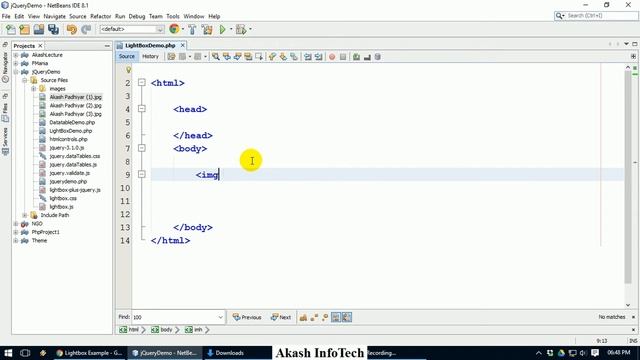The width and height of the screenshot is (640, 360).
Task: Click the Chrome browser icon in toolbar
Action: click(x=174, y=29)
